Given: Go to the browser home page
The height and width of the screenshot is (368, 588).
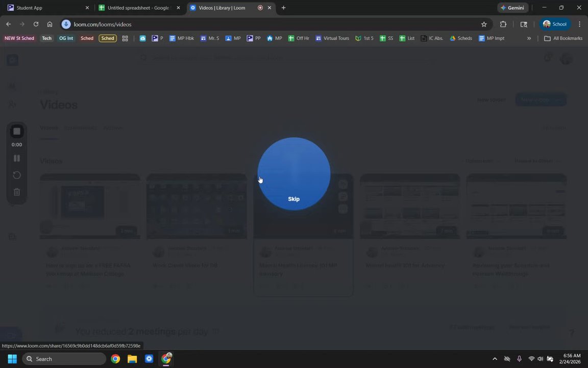Looking at the screenshot, I should point(50,24).
